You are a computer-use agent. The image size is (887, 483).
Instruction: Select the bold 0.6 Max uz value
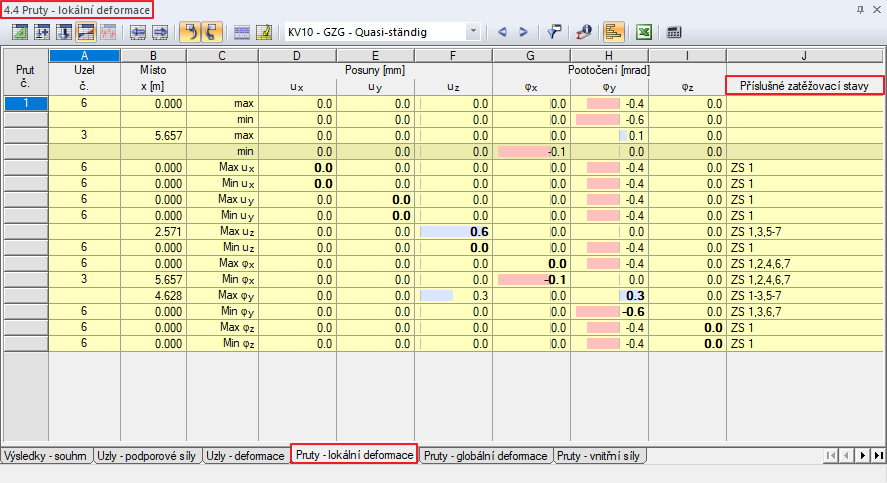[x=453, y=232]
